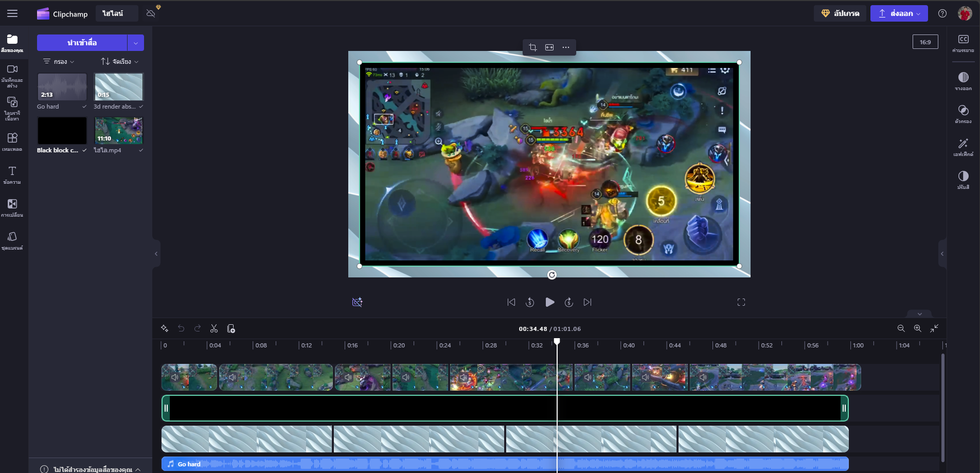Select the 3d render abstract thumbnail
The width and height of the screenshot is (980, 473).
119,86
